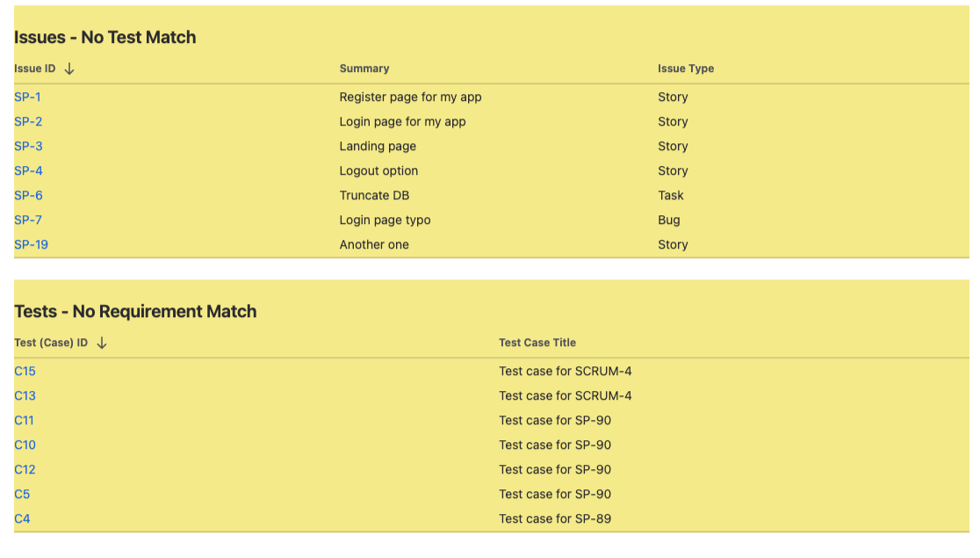The image size is (980, 558).
Task: Click sort arrow next to Issue ID
Action: coord(69,69)
